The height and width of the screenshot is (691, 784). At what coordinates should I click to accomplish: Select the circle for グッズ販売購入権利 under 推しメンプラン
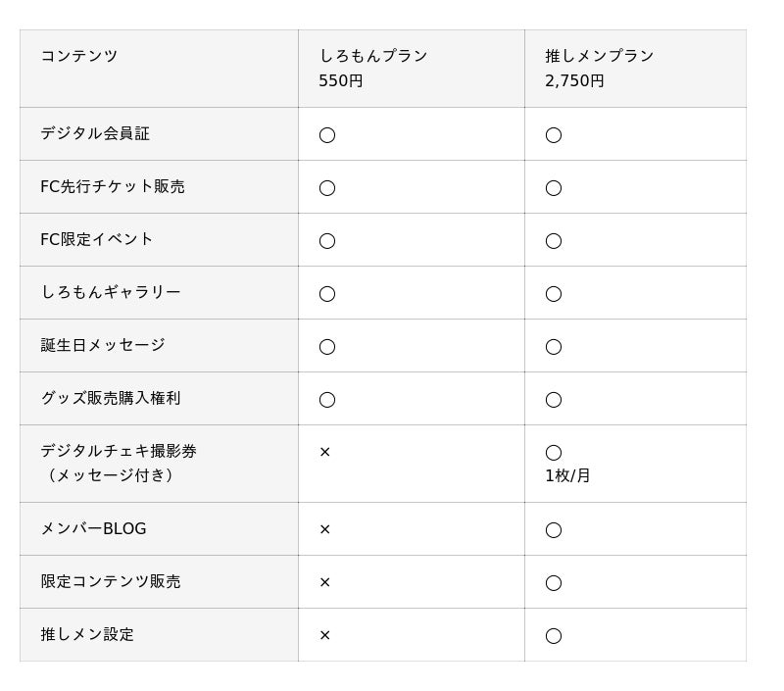click(x=554, y=400)
